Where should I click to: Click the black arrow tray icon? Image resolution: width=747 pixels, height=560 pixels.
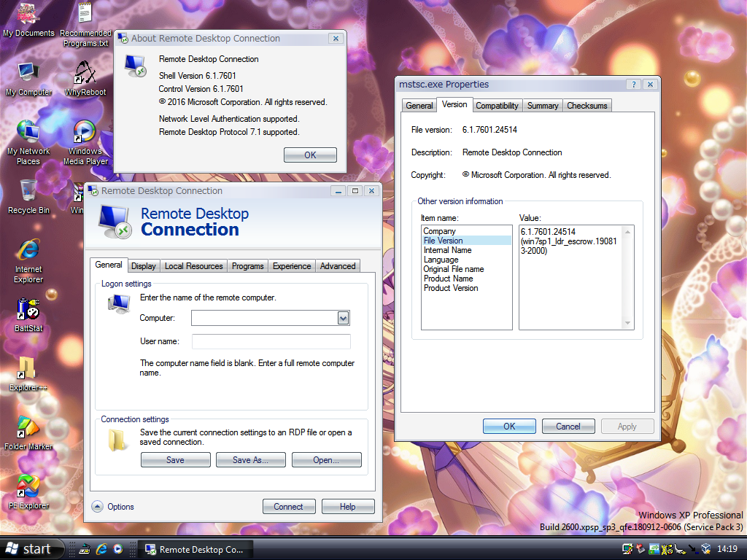coord(693,549)
